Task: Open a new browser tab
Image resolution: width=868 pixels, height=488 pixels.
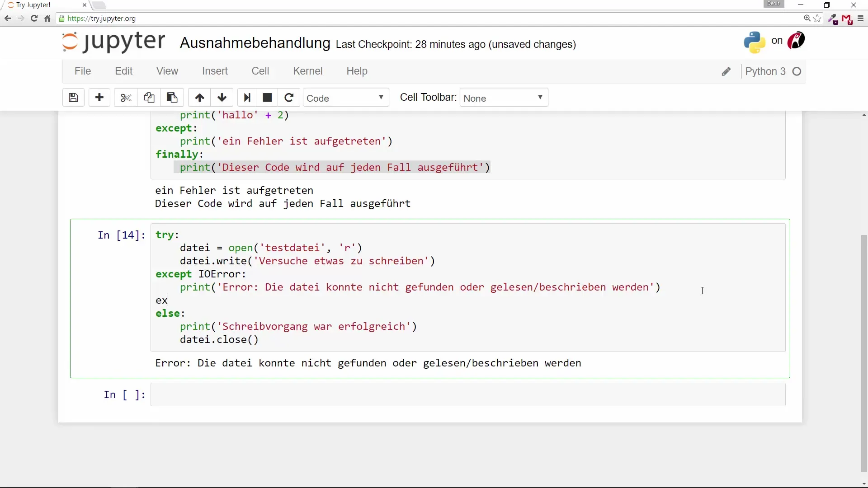Action: pos(99,5)
